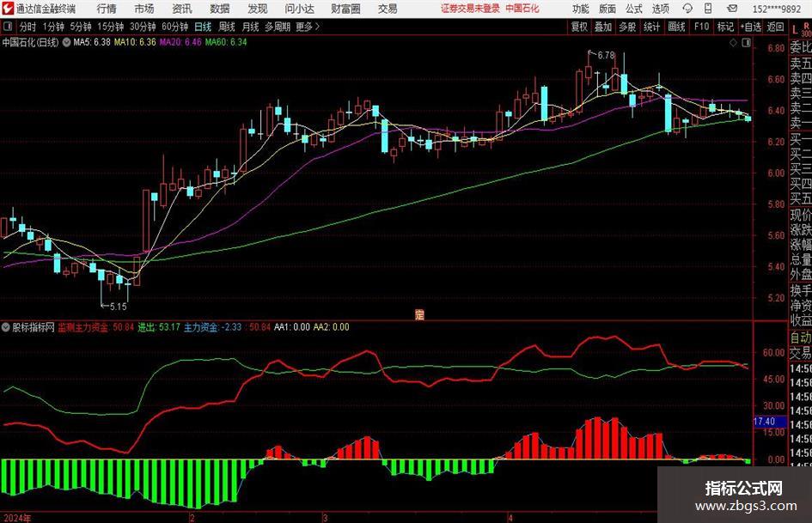The width and height of the screenshot is (812, 523).
Task: Click the 返回 back button
Action: tap(775, 27)
